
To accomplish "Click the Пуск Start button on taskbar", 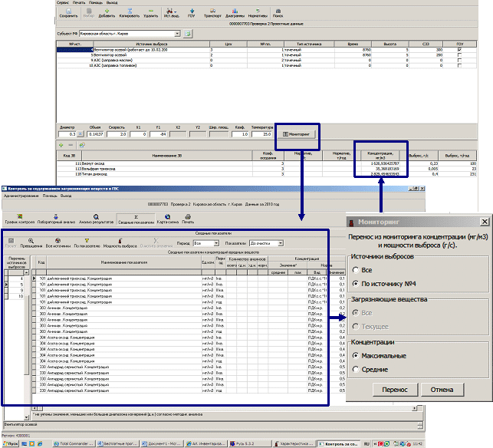I will tap(10, 443).
